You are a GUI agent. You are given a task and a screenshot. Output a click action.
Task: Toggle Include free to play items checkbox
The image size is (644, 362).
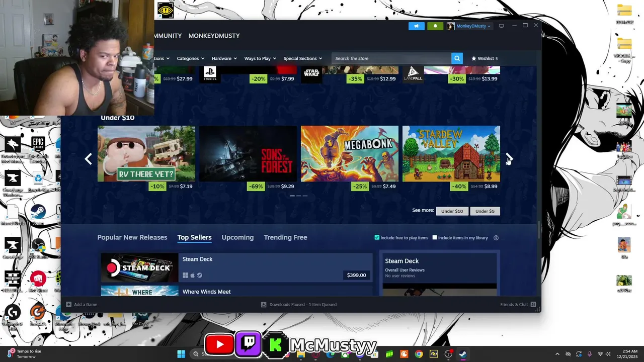click(377, 238)
